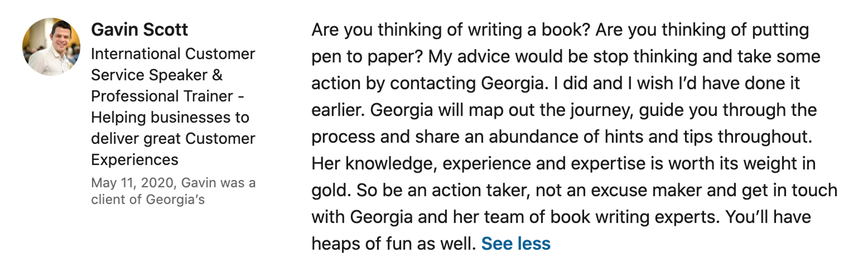Click the "deliver great Customer" headline line
This screenshot has height=272, width=868.
(173, 139)
